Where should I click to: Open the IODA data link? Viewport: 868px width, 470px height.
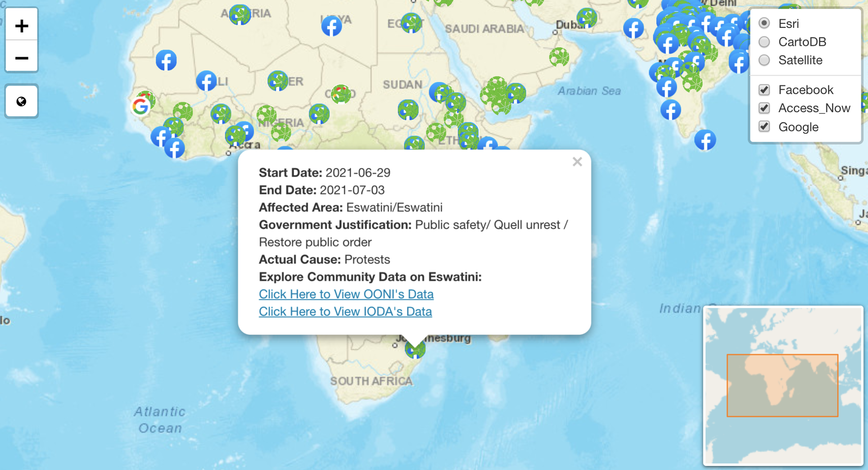pos(345,312)
